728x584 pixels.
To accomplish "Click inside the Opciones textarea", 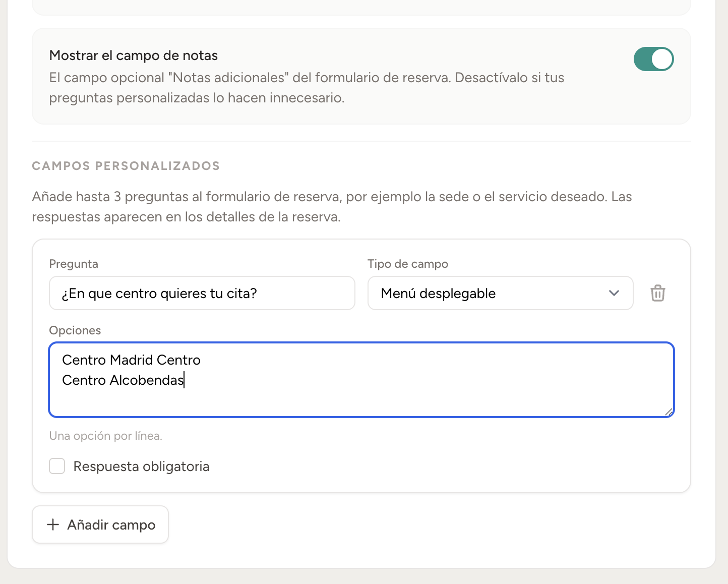I will click(361, 380).
